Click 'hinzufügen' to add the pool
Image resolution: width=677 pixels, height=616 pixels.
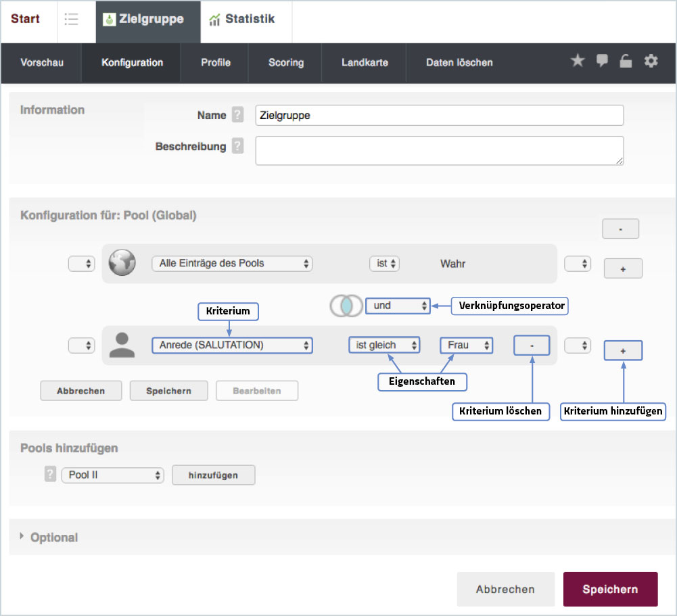pos(213,475)
